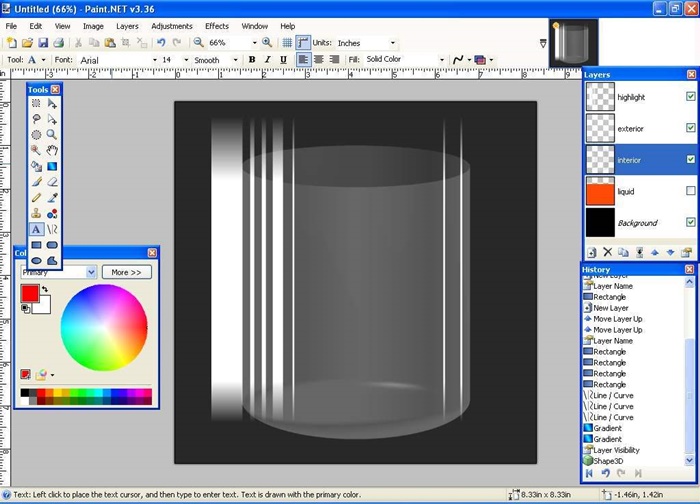
Task: Open the Adjustments menu
Action: point(172,26)
